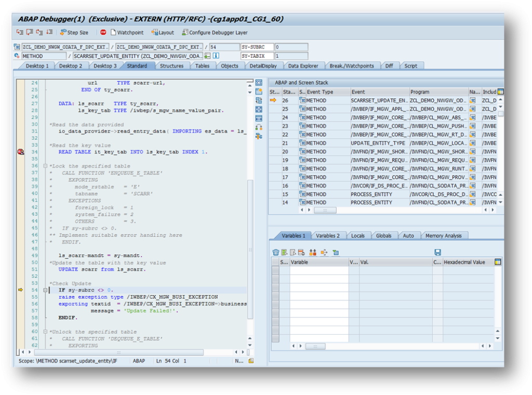Switch to the Locals tab
Viewport: 532px width, 395px height.
(357, 235)
